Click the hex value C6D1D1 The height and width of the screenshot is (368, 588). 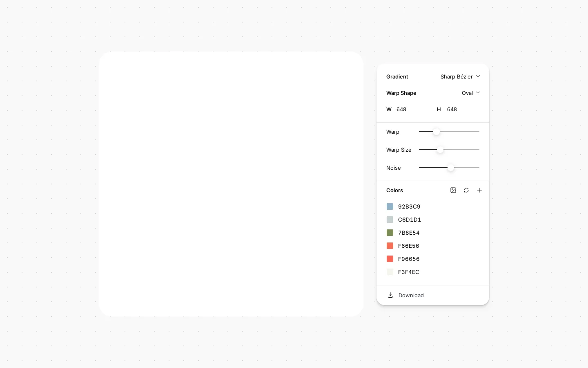(410, 220)
